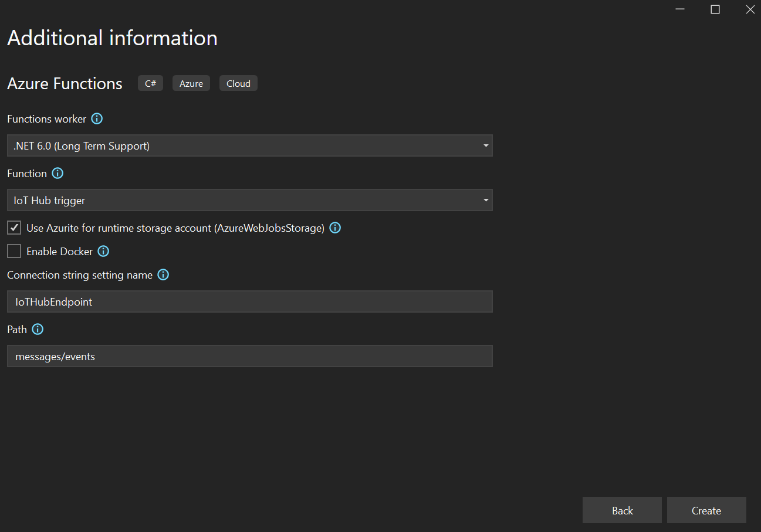Open the Function IoT Hub trigger dropdown
This screenshot has width=761, height=532.
click(250, 200)
